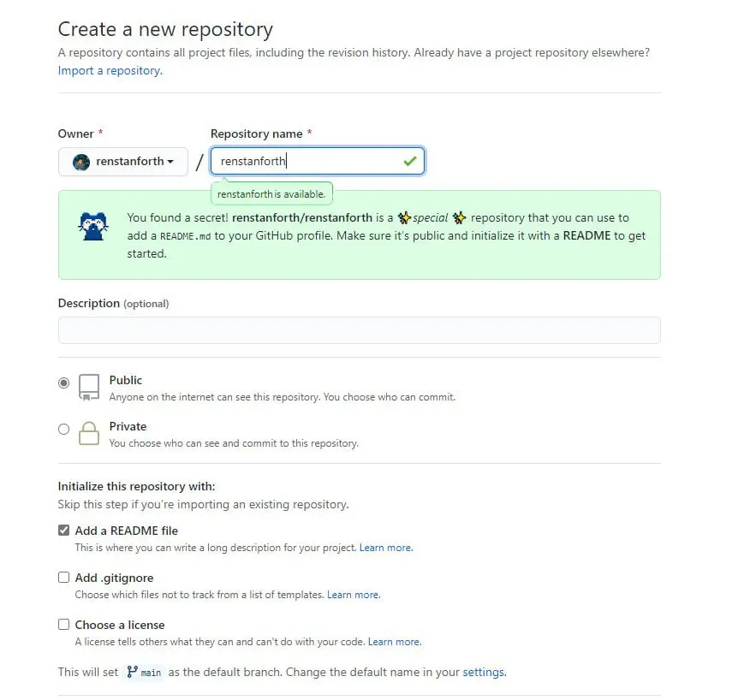Click the Repository name input field
The height and width of the screenshot is (700, 744).
(317, 161)
